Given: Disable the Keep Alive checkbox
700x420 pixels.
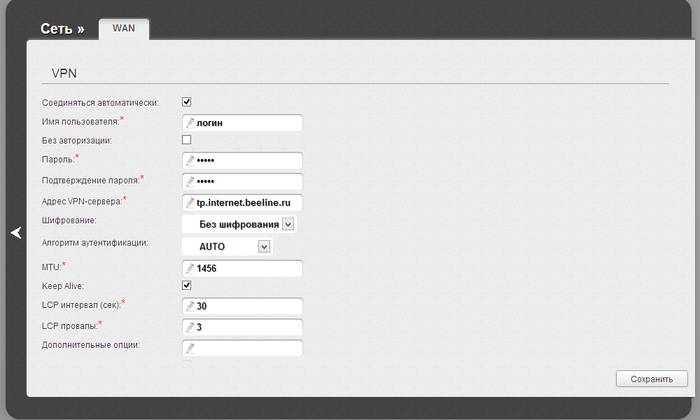Looking at the screenshot, I should coord(186,285).
